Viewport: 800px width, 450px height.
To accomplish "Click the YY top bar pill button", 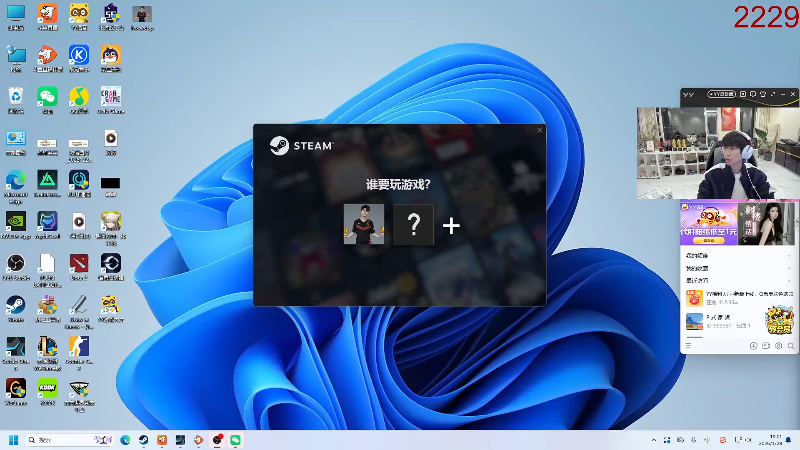I will tap(720, 94).
